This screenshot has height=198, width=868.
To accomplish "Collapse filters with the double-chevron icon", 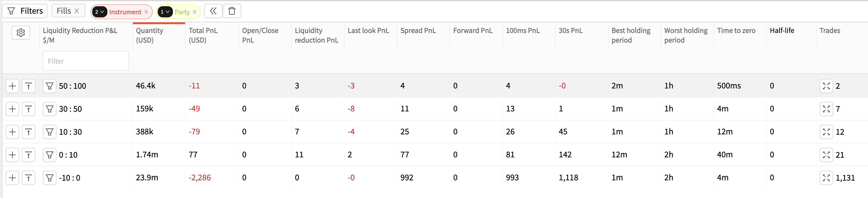I will (213, 11).
